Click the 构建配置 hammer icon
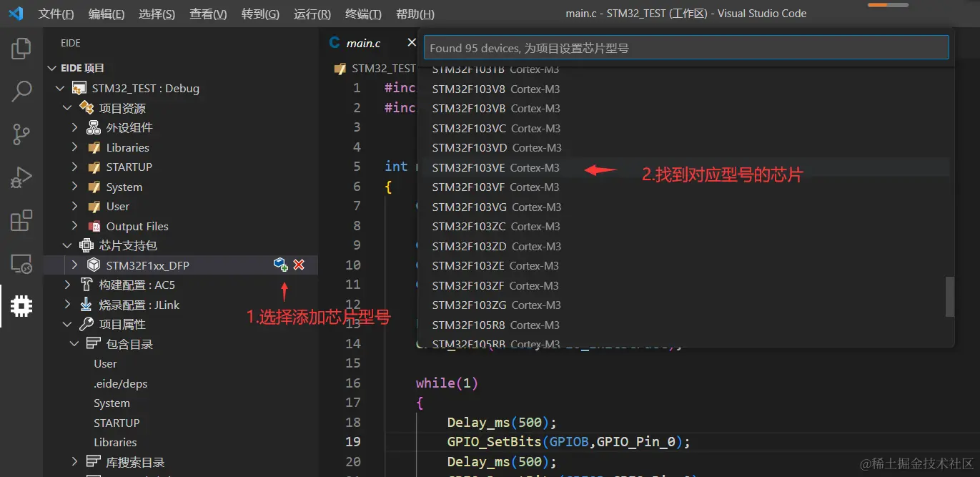980x477 pixels. 86,285
